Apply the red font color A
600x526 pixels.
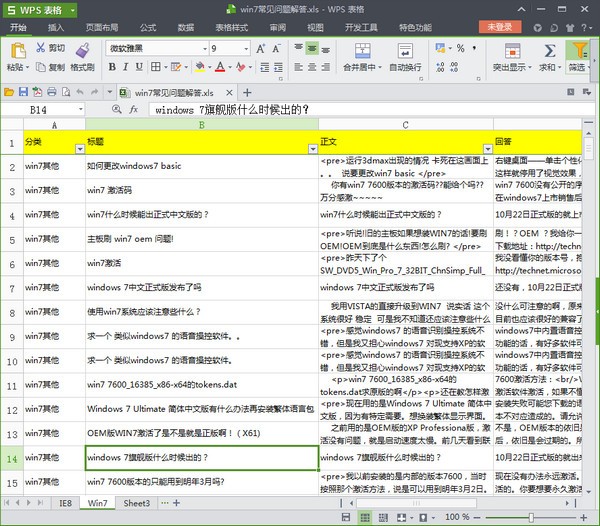pos(220,67)
